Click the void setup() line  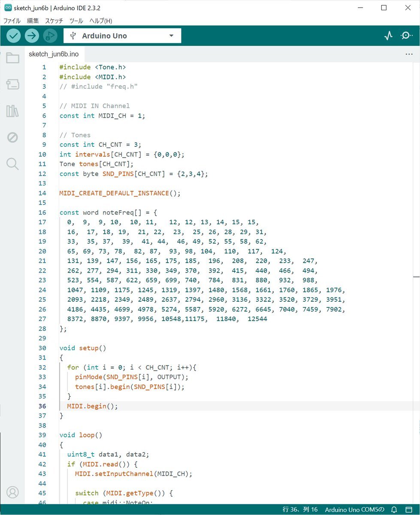(83, 348)
